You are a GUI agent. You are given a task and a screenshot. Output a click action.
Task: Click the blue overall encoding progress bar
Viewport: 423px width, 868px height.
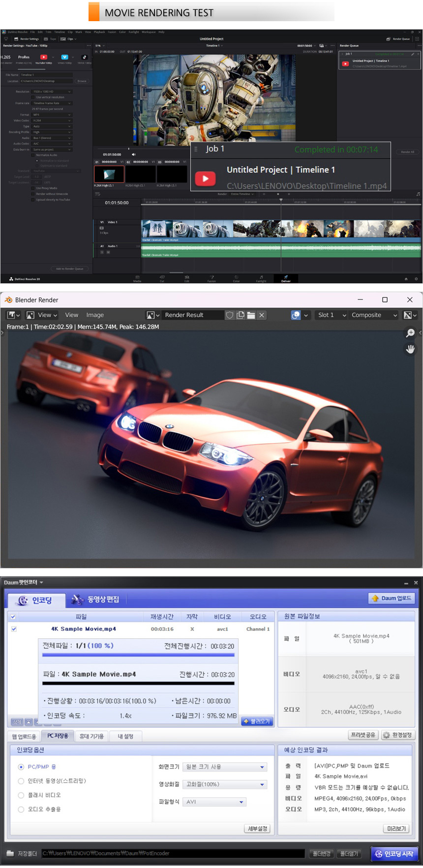[x=138, y=655]
